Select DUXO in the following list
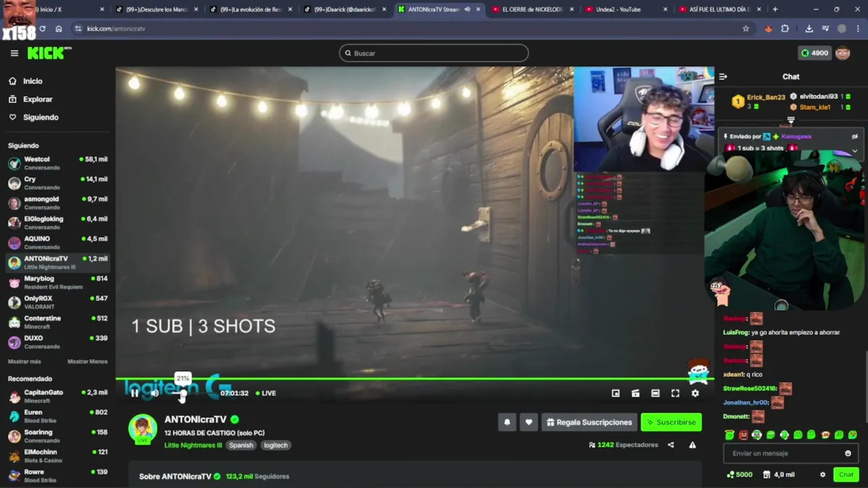The width and height of the screenshot is (868, 488). 58,342
